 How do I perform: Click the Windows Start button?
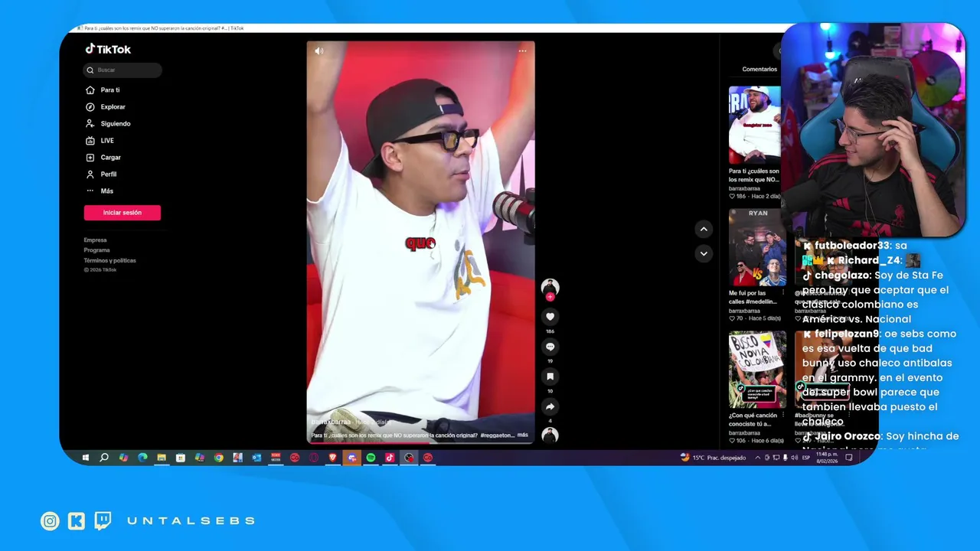pos(86,458)
